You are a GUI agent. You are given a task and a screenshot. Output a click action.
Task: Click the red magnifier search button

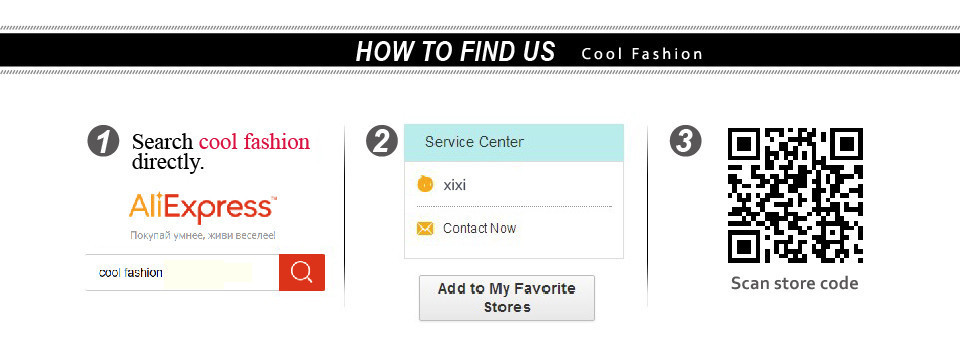pyautogui.click(x=302, y=272)
